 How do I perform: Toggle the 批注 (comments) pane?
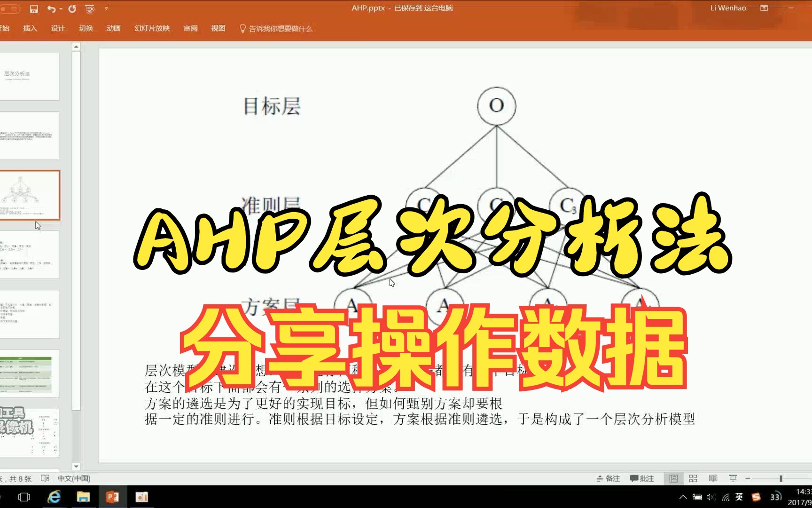tap(642, 478)
